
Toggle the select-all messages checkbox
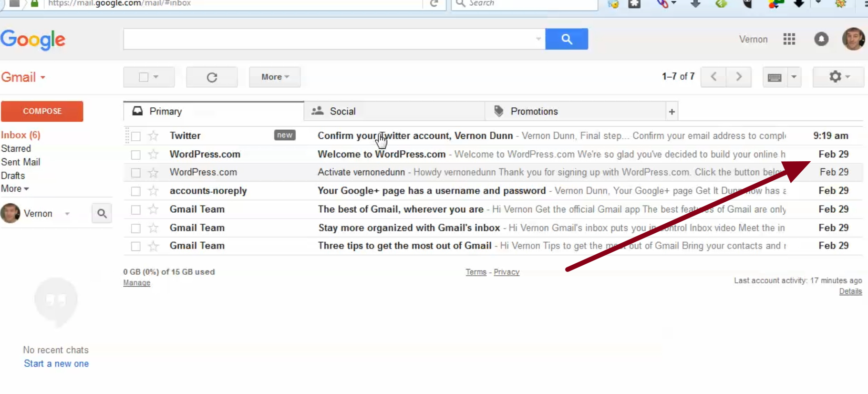point(143,77)
